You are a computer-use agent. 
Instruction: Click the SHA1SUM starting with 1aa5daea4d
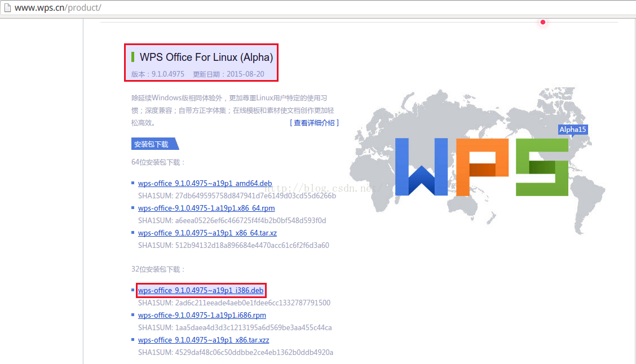[235, 327]
